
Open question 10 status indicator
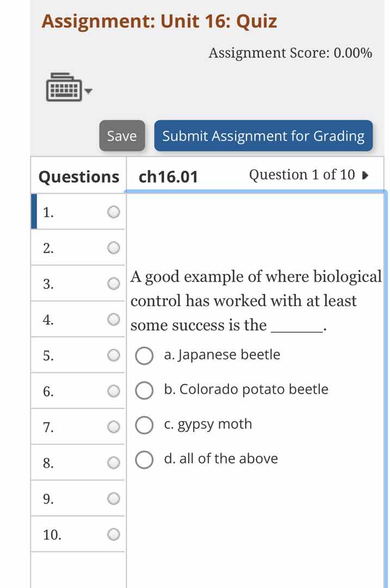click(x=113, y=534)
